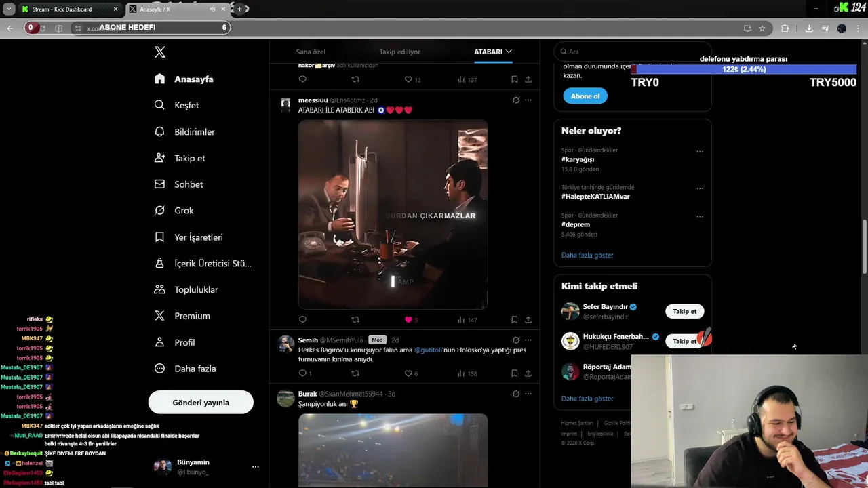Click Gönderi yayınla button

pos(201,403)
